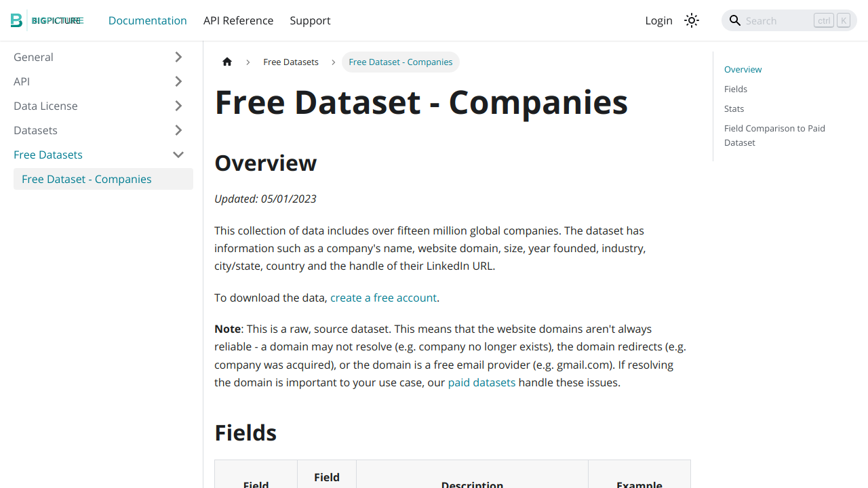This screenshot has width=868, height=488.
Task: Select 'Free Dataset - Companies' sidebar item
Action: coord(103,179)
